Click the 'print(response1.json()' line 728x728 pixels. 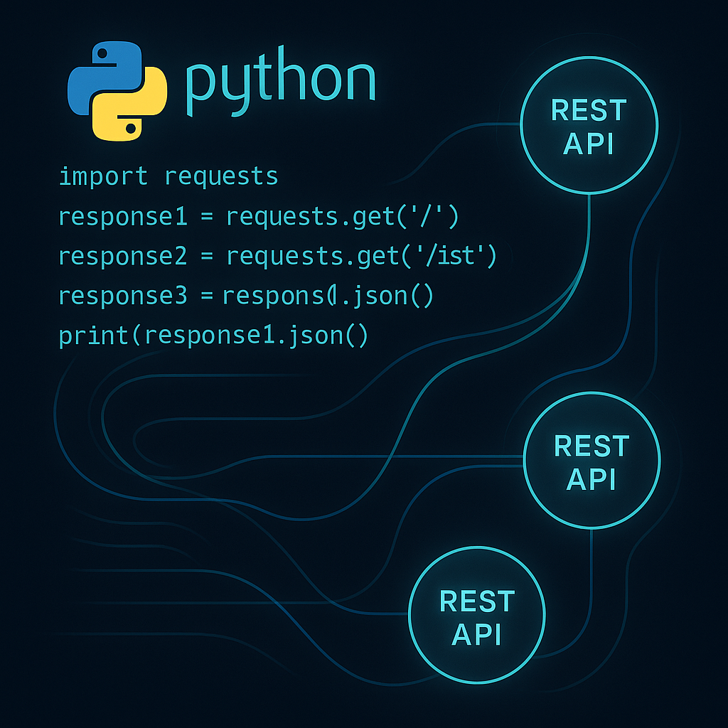click(x=213, y=336)
